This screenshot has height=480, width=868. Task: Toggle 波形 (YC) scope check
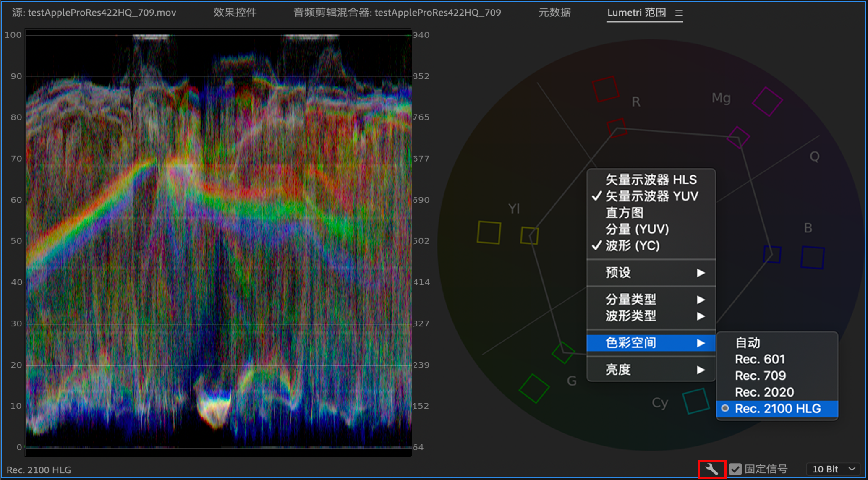coord(632,245)
